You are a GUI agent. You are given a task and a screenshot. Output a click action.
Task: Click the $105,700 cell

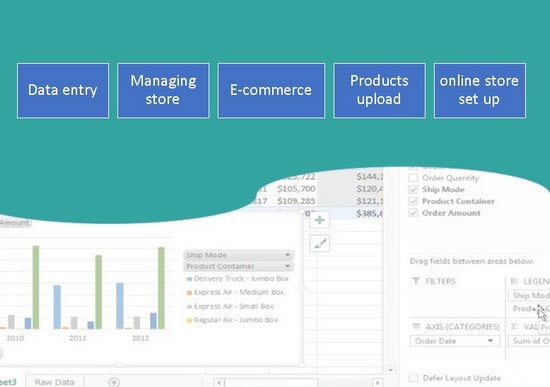[x=296, y=189]
